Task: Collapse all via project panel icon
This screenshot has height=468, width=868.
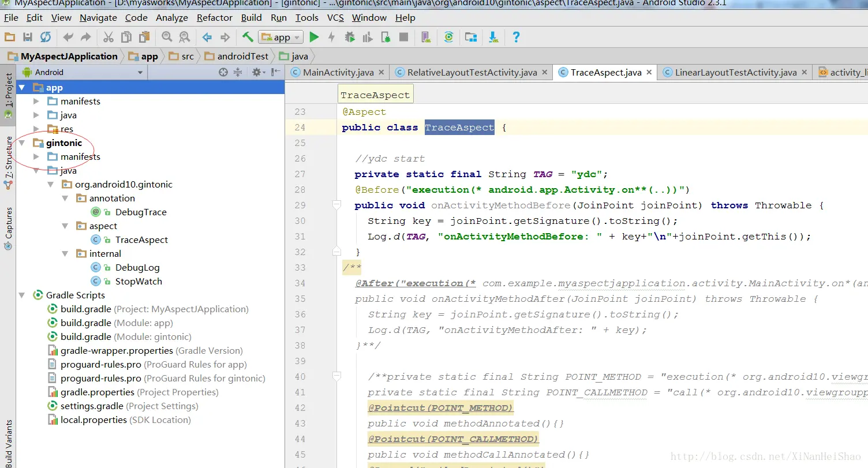Action: click(238, 72)
